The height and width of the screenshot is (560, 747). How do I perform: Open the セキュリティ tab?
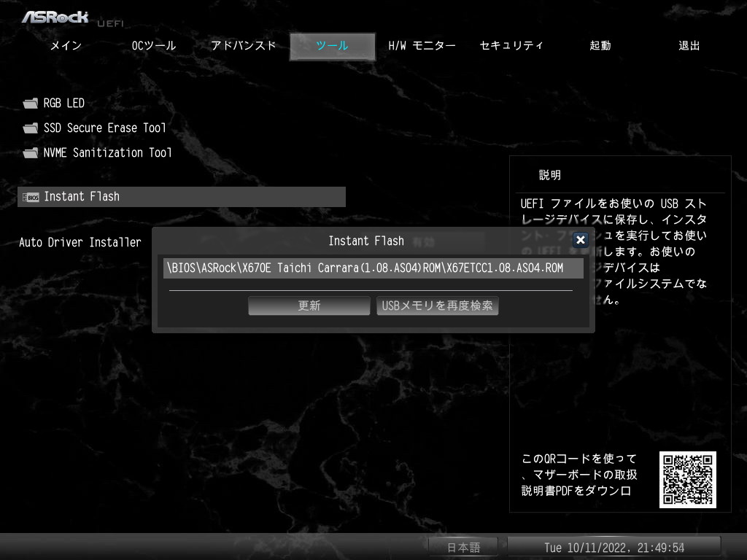511,46
